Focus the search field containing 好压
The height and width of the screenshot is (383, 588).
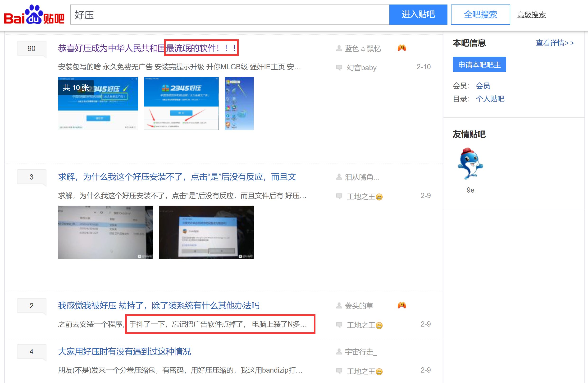pos(230,15)
